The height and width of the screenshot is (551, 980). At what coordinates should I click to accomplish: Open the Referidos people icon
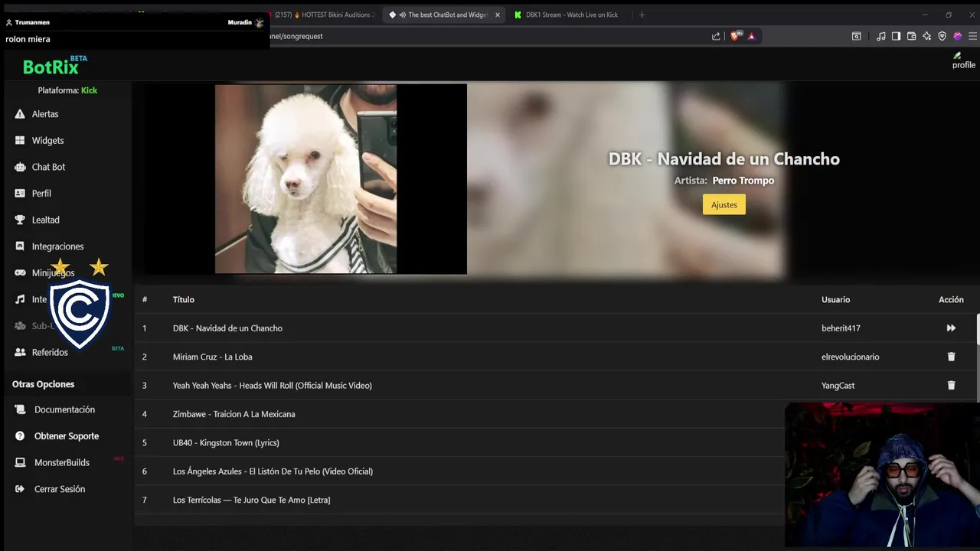pos(20,352)
